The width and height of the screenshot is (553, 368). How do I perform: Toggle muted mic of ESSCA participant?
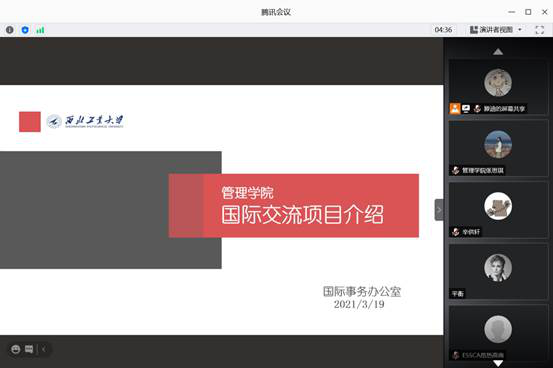tap(456, 355)
